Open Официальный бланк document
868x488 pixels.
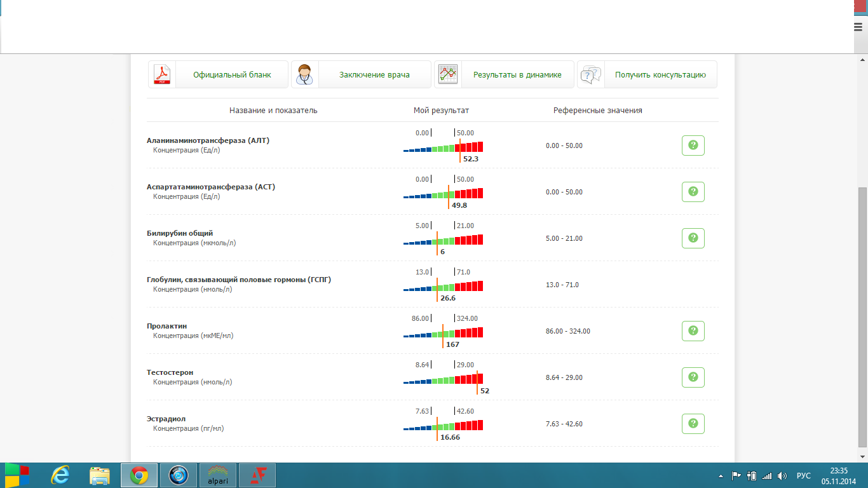[232, 74]
